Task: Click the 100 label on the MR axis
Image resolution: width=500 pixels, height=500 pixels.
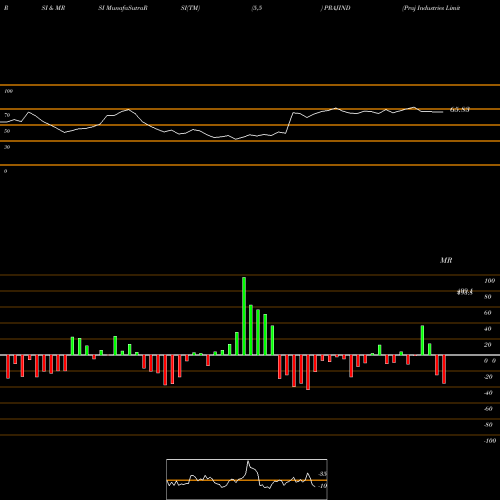Action: click(x=489, y=281)
